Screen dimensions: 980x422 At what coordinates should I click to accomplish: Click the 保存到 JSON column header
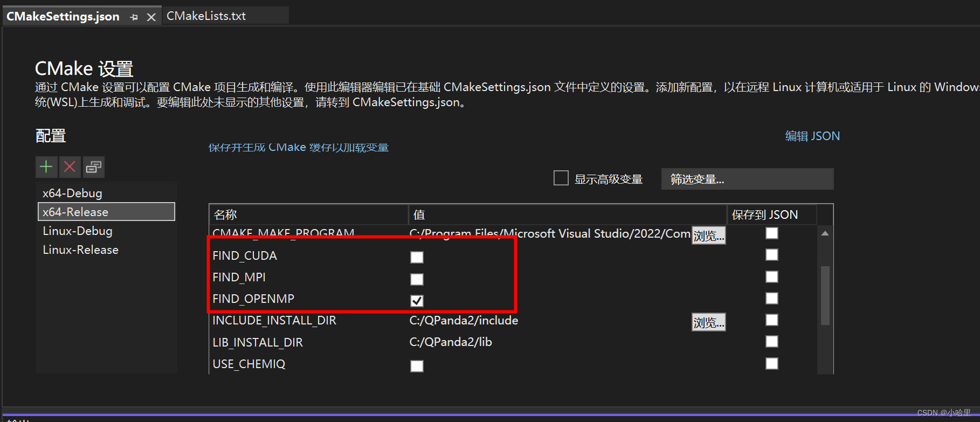pos(772,215)
